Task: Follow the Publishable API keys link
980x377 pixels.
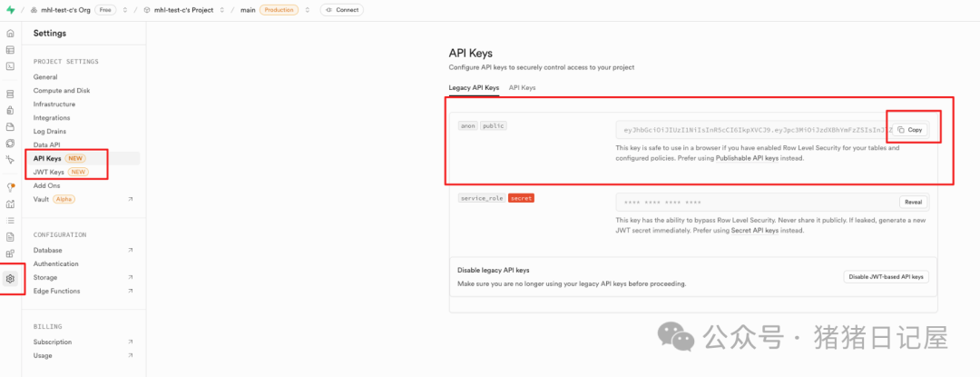Action: coord(748,159)
